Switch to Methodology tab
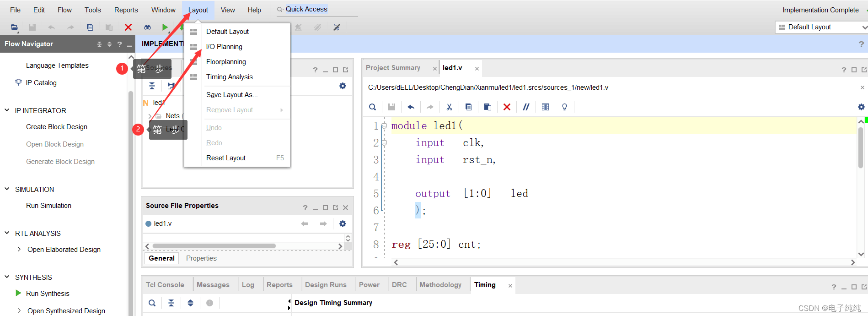This screenshot has width=868, height=316. tap(440, 285)
